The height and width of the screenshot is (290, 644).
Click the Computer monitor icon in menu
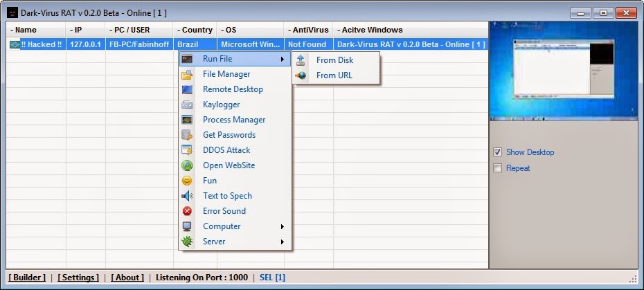[x=187, y=226]
